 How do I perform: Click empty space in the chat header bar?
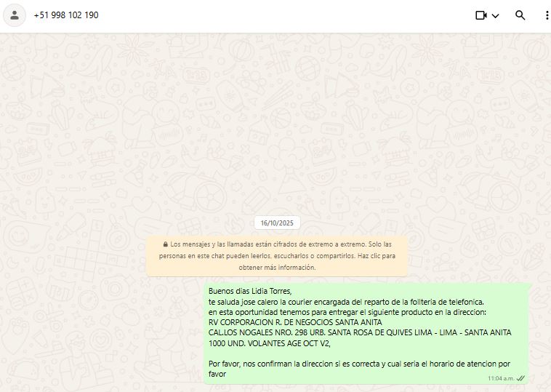coord(291,15)
